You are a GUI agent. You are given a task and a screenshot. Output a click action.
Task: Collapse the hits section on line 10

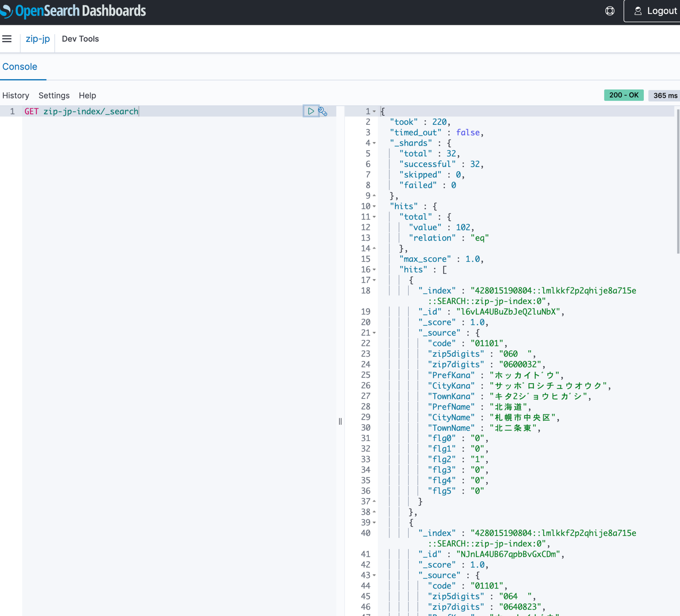375,206
